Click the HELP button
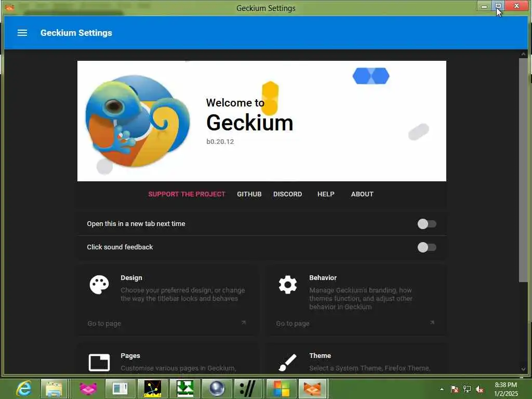The height and width of the screenshot is (399, 532). point(326,194)
